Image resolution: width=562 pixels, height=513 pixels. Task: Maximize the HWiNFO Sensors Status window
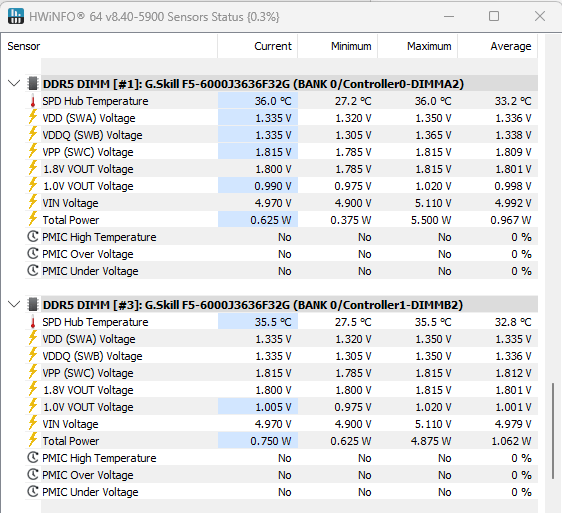pyautogui.click(x=494, y=16)
